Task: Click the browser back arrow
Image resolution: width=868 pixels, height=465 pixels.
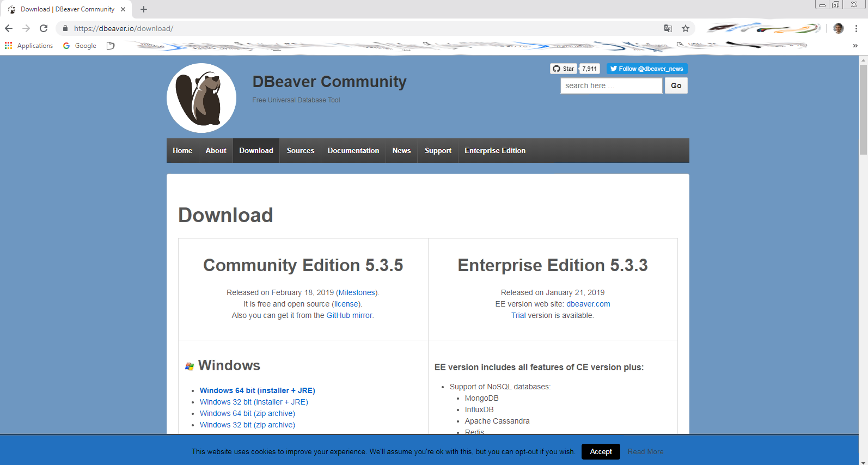Action: pos(9,28)
